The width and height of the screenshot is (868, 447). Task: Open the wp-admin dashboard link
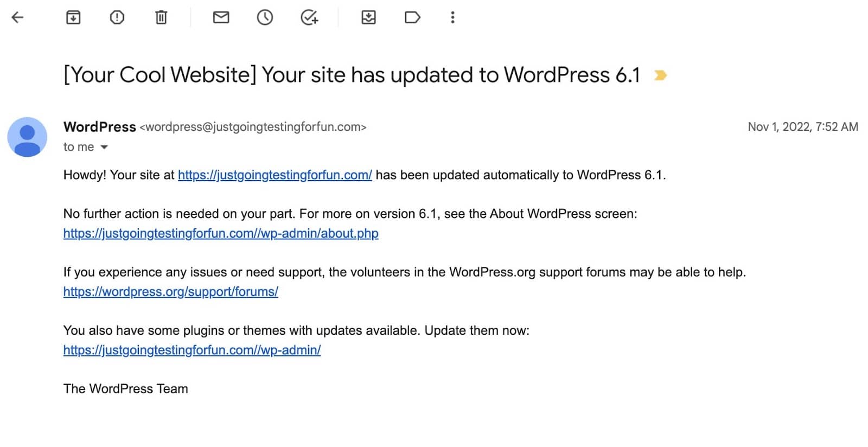tap(192, 350)
